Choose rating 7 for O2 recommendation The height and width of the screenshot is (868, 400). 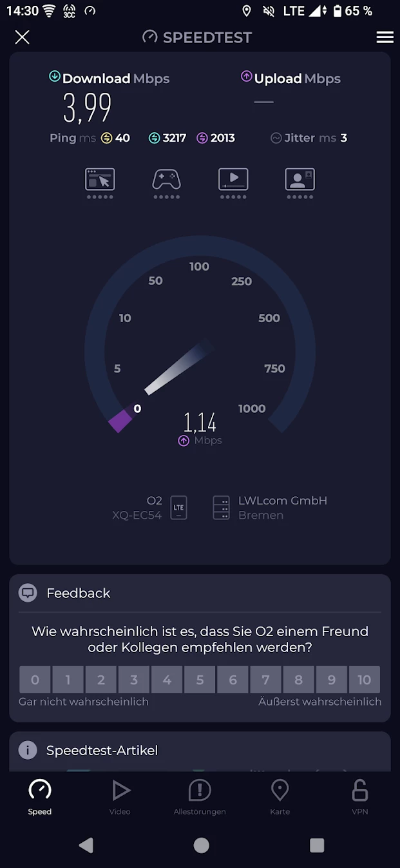click(x=265, y=680)
